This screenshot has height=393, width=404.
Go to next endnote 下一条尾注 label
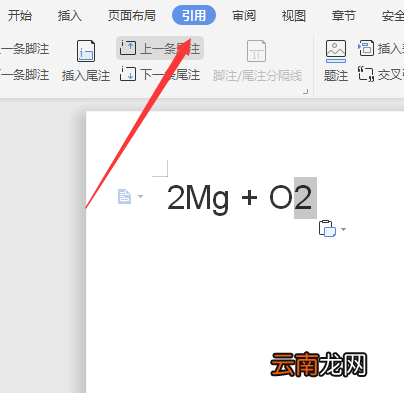pos(170,75)
